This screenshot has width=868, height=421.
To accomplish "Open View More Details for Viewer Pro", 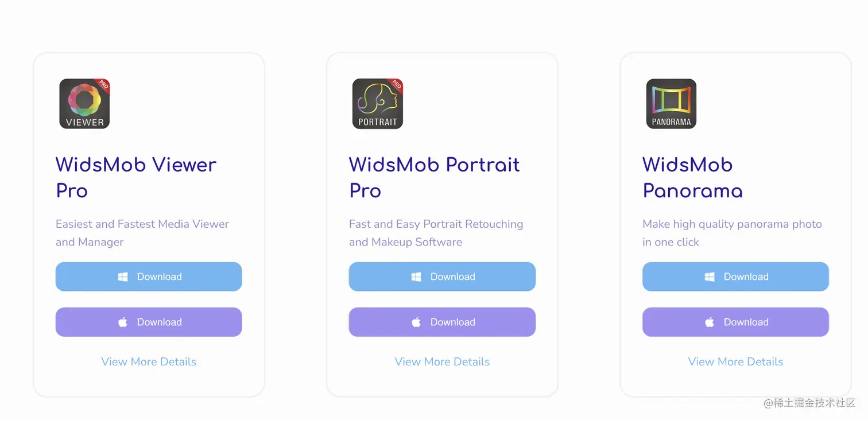I will coord(149,362).
